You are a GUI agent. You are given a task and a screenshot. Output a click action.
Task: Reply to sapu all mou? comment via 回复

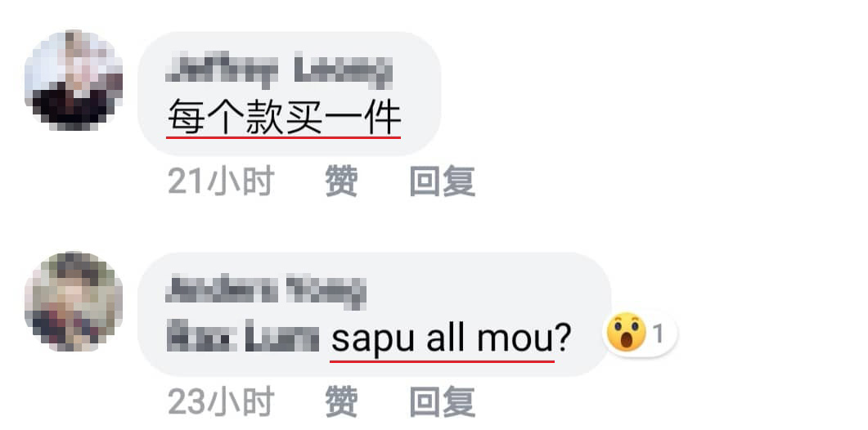point(443,401)
